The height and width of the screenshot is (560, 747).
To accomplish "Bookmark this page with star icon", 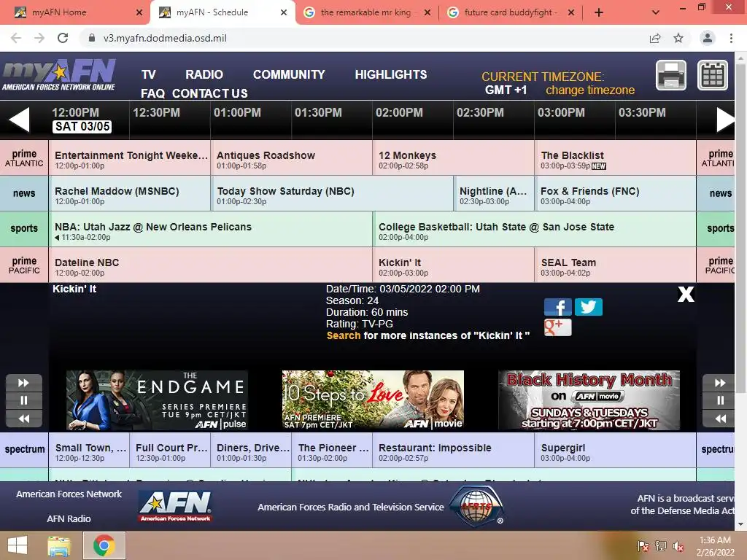I will 678,38.
